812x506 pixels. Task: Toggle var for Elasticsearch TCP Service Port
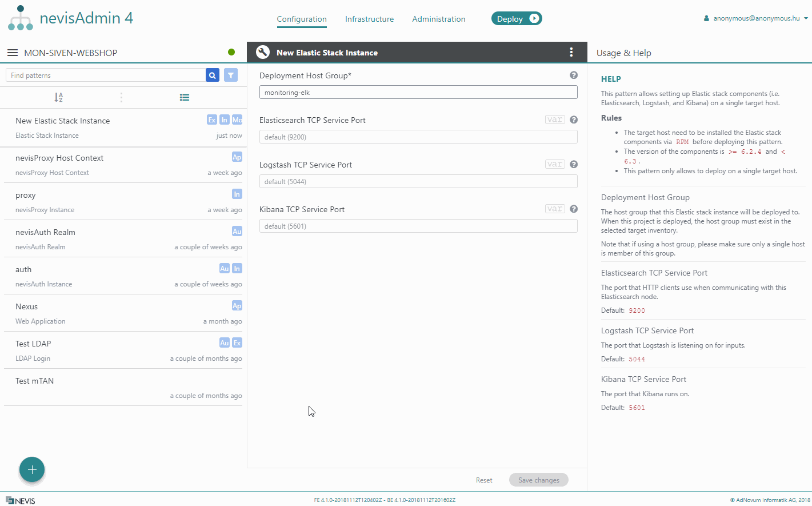(x=555, y=119)
